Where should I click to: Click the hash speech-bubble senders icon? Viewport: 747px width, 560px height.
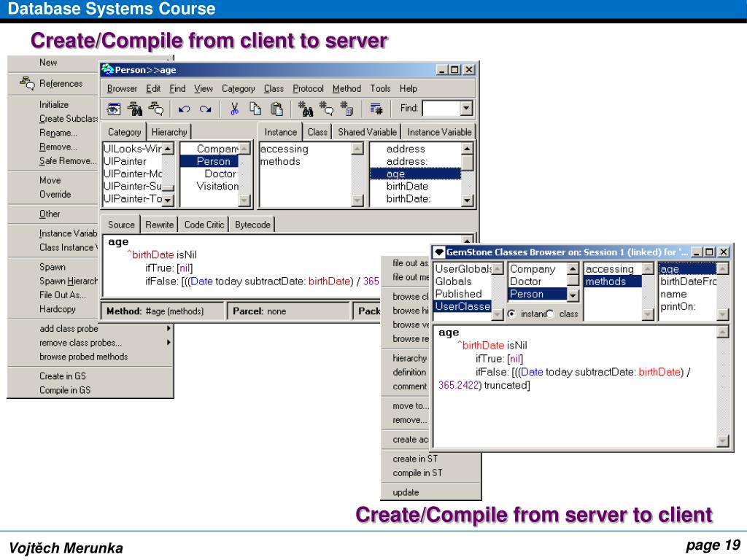tap(326, 109)
